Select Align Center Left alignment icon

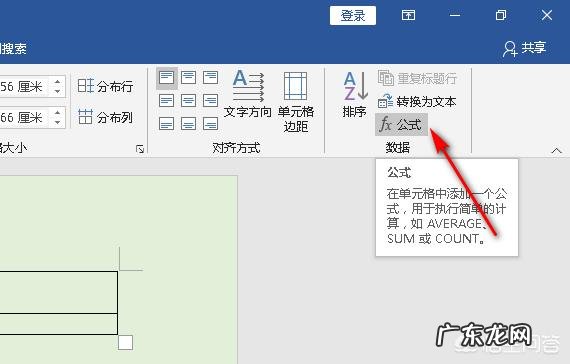click(x=166, y=100)
